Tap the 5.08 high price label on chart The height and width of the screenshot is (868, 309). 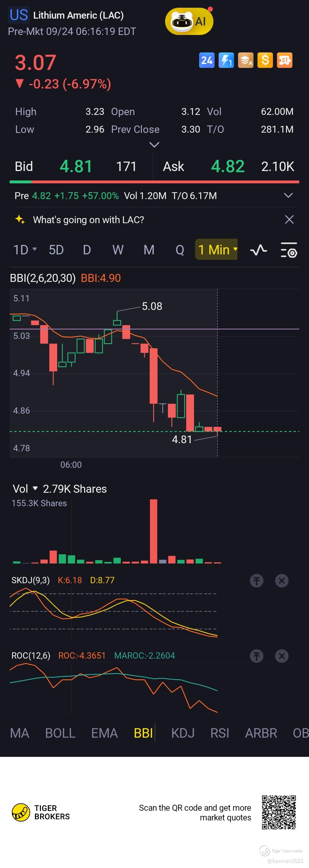click(x=152, y=306)
